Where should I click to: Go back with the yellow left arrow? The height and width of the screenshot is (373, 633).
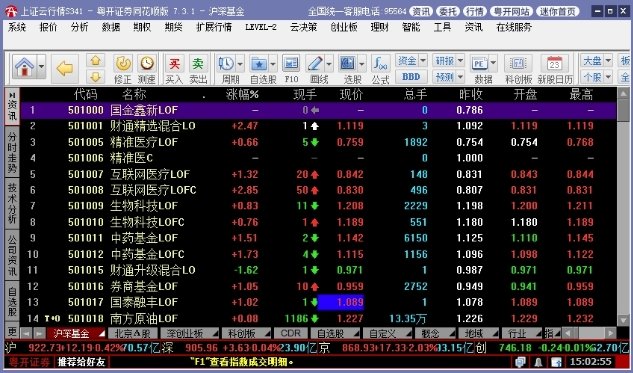pos(65,68)
